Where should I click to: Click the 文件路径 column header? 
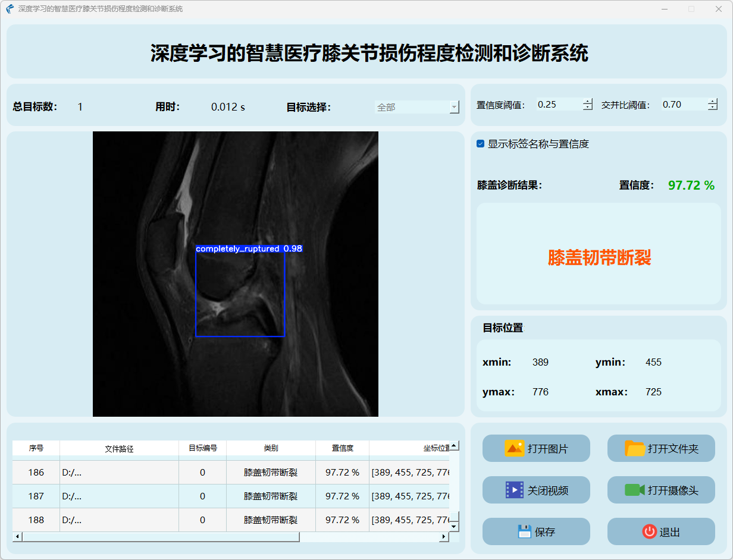pos(119,449)
